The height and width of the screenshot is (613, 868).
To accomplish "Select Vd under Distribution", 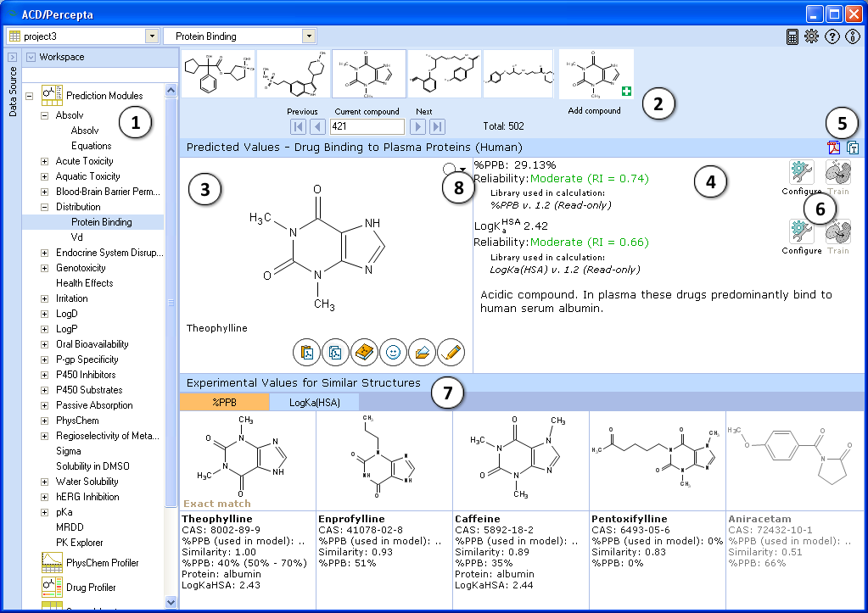I will pos(77,237).
